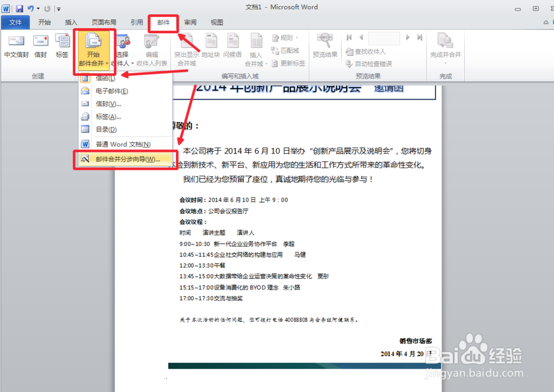554x392 pixels.
Task: Go to previous record arrow
Action: (x=361, y=38)
